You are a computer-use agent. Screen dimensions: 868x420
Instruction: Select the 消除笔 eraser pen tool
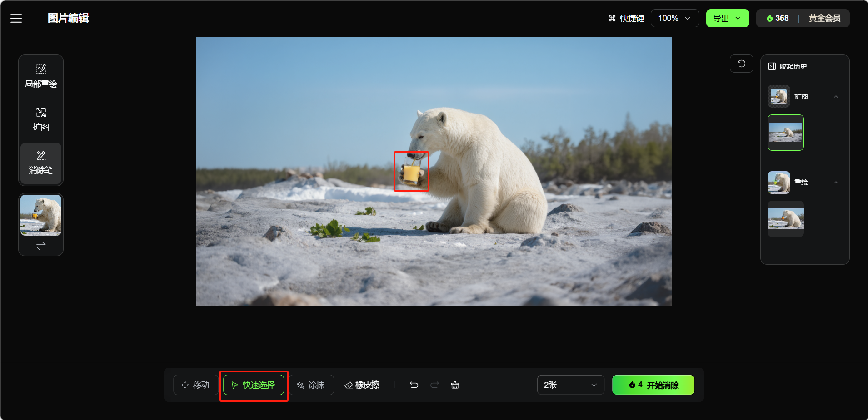click(41, 163)
